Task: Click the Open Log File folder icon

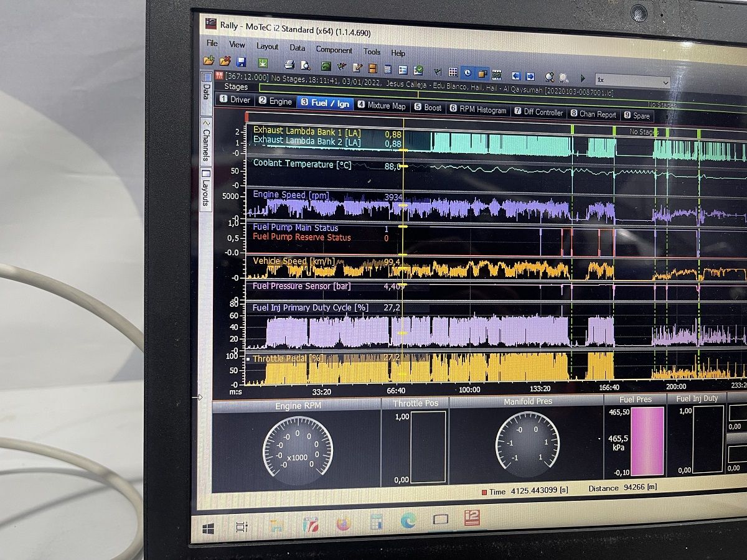Action: click(x=209, y=60)
